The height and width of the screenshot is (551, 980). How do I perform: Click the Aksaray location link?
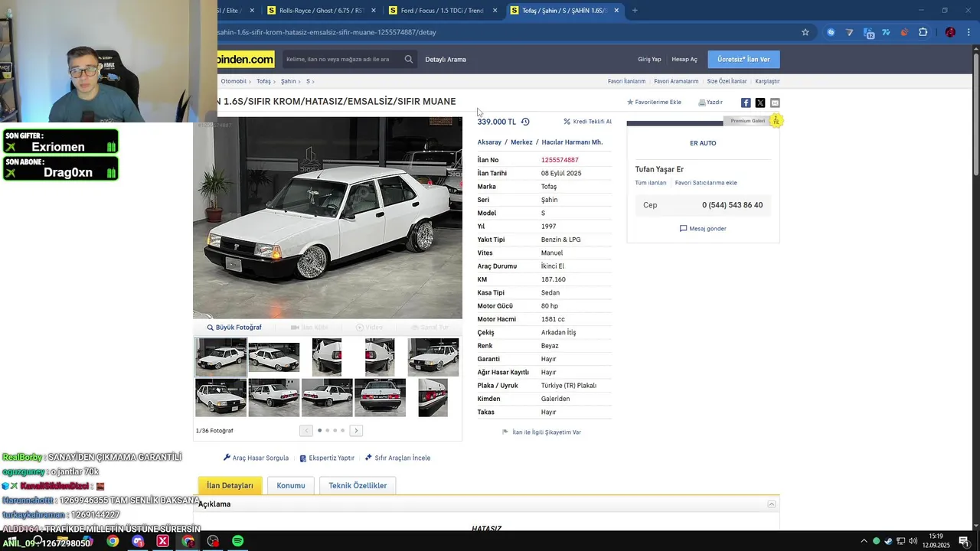489,142
